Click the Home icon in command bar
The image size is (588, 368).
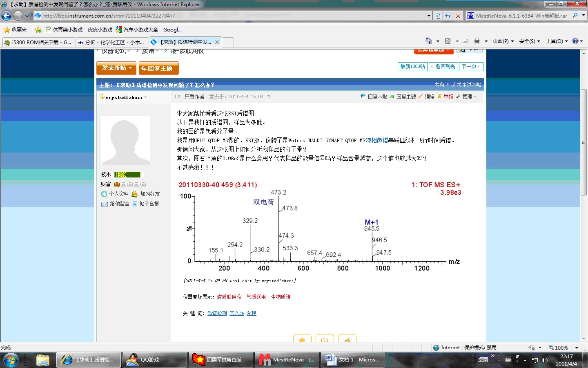428,41
